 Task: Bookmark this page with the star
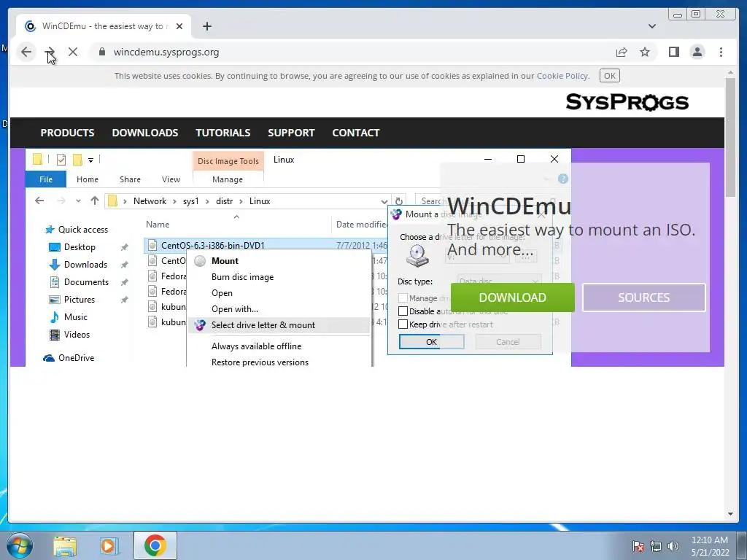645,52
